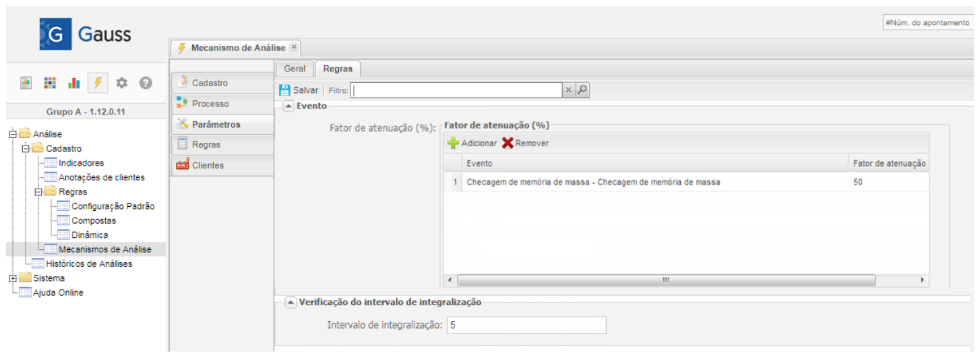Image resolution: width=980 pixels, height=357 pixels.
Task: Open the Clientes side tab
Action: (208, 165)
